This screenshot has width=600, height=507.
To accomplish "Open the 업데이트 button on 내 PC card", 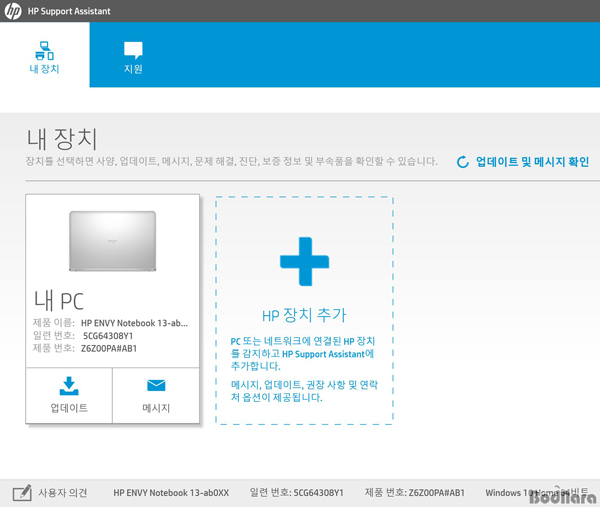I will coord(69,396).
